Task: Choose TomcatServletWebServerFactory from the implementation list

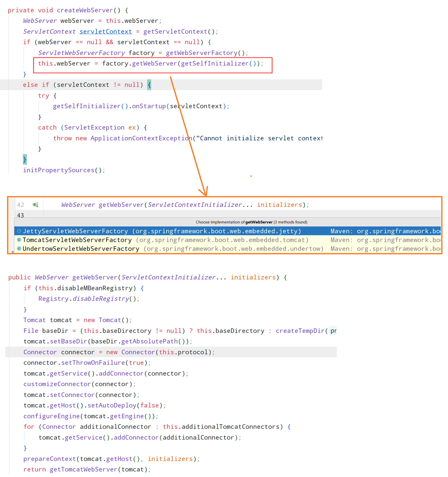Action: click(x=77, y=240)
